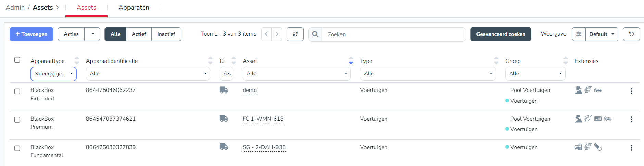Sort by the Apparaattype column
Image resolution: width=644 pixels, height=166 pixels.
pos(77,61)
